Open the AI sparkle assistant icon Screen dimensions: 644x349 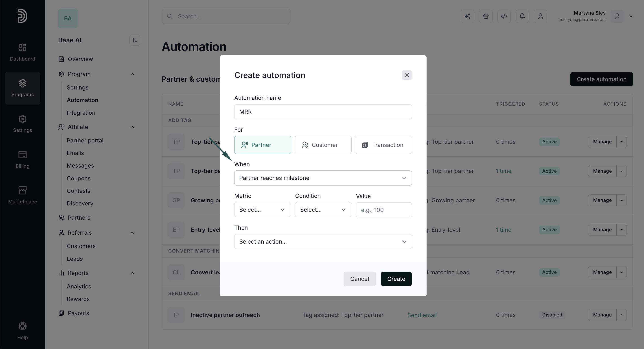[x=467, y=16]
